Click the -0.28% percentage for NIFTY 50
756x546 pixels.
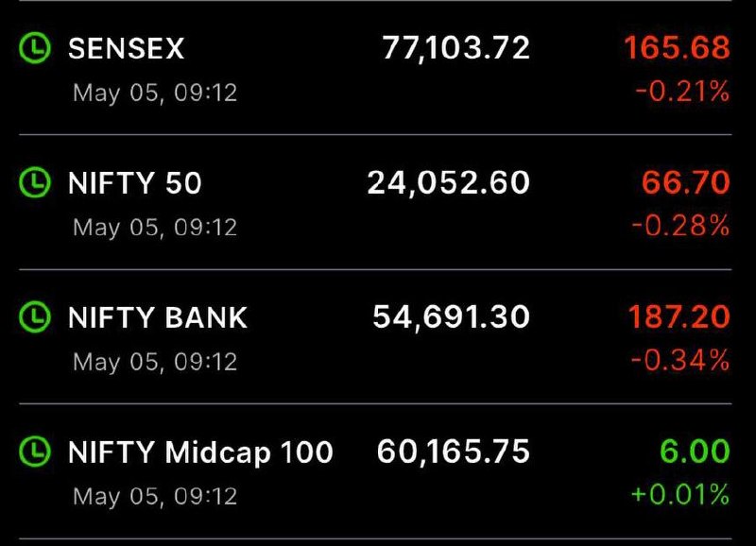pos(680,226)
